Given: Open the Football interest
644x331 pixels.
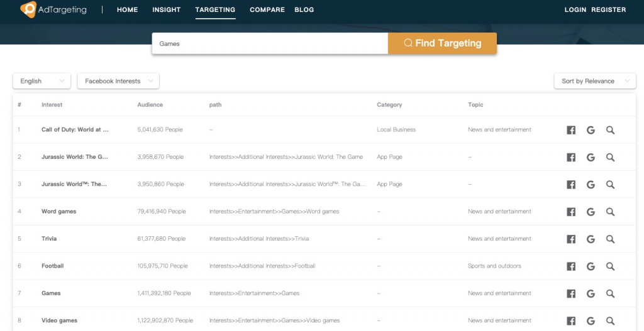Looking at the screenshot, I should click(53, 266).
